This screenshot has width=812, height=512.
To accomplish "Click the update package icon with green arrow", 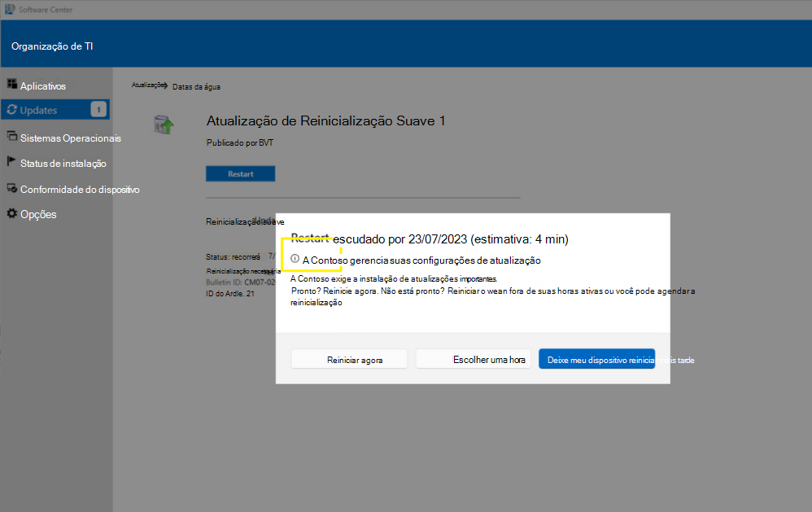I will 164,125.
